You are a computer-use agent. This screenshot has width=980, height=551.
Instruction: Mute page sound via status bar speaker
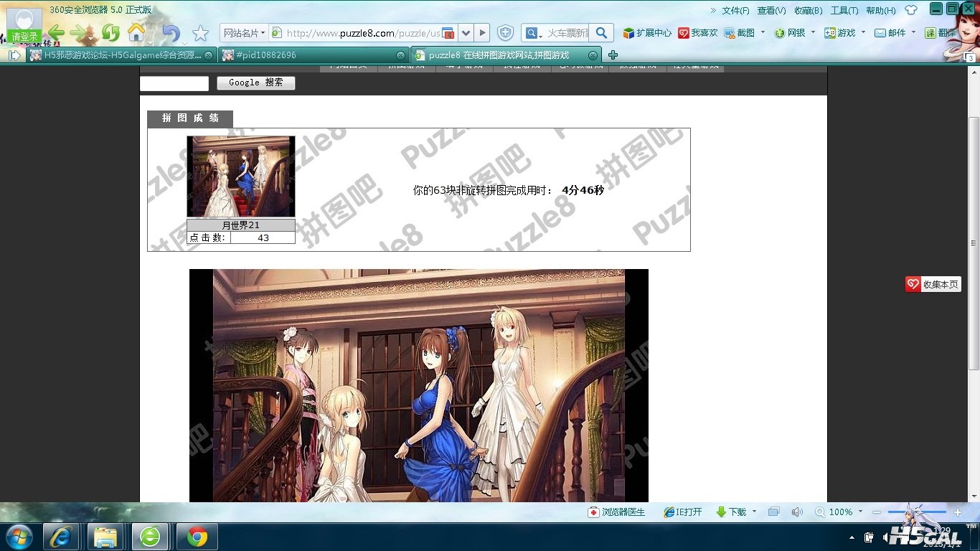(x=797, y=512)
